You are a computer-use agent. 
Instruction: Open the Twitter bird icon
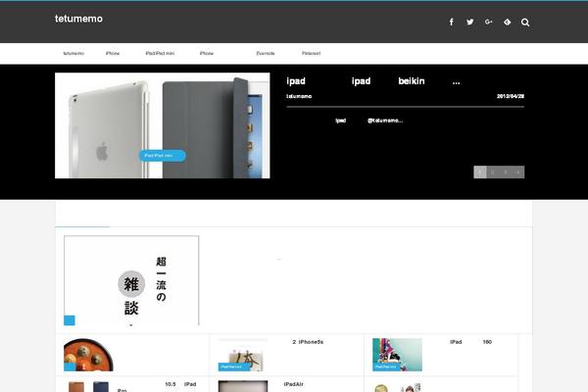pos(469,22)
